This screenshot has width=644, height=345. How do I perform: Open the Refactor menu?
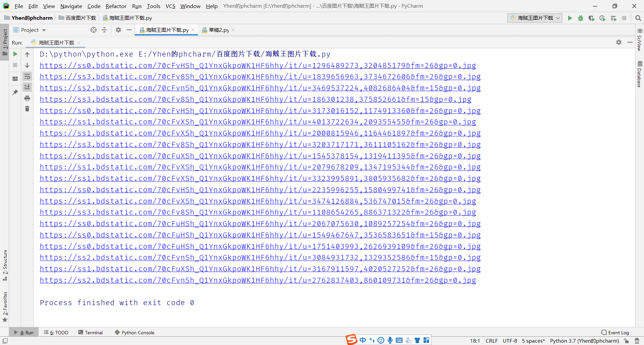point(116,6)
